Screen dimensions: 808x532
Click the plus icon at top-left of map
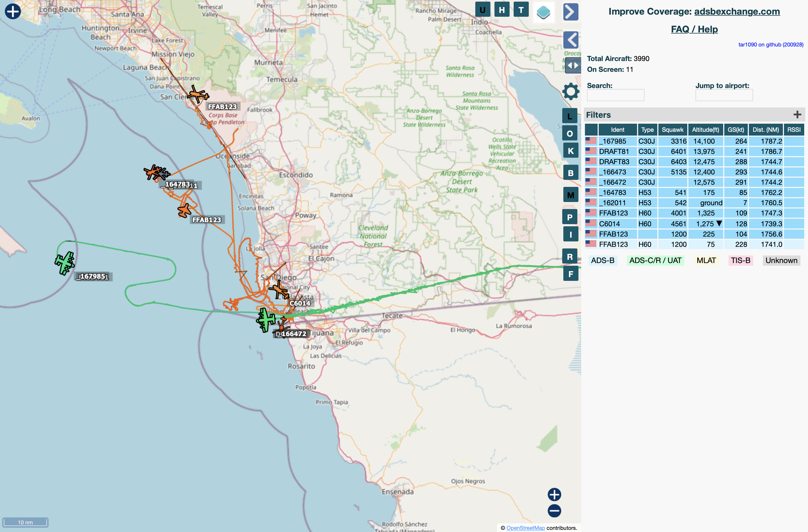(x=13, y=12)
